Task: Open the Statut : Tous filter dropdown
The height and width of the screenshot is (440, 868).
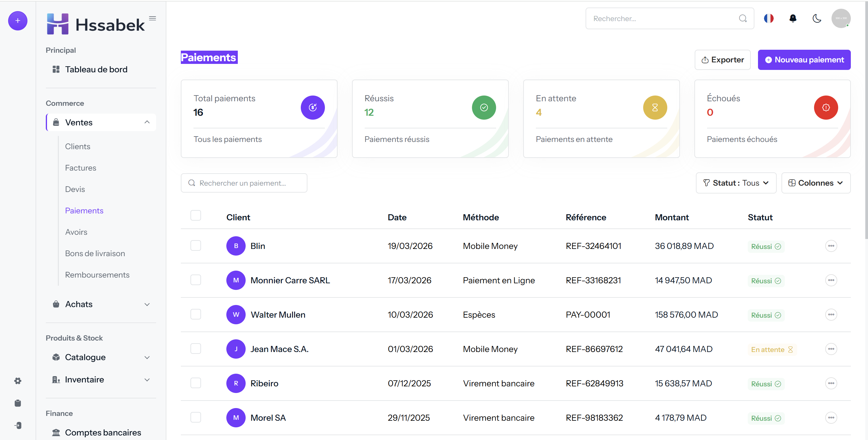Action: tap(736, 183)
